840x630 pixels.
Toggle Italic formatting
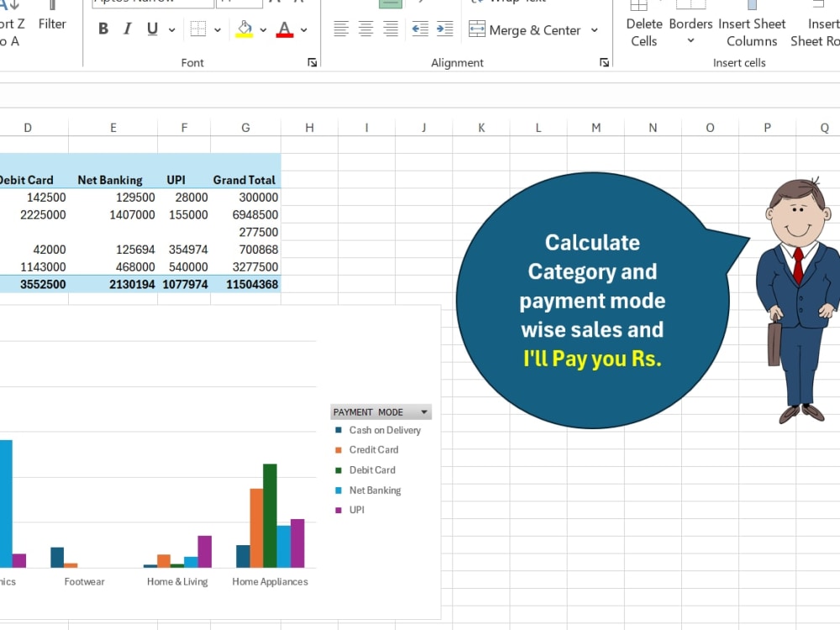pos(128,29)
